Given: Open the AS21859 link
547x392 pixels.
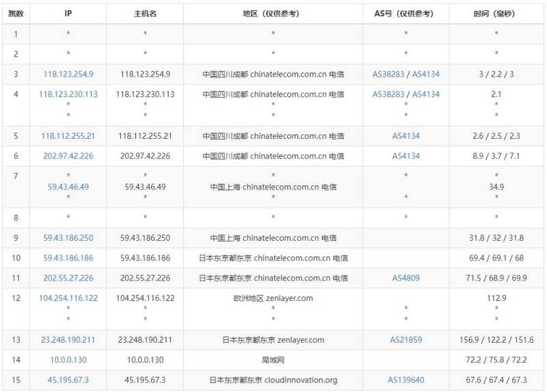Looking at the screenshot, I should point(405,339).
